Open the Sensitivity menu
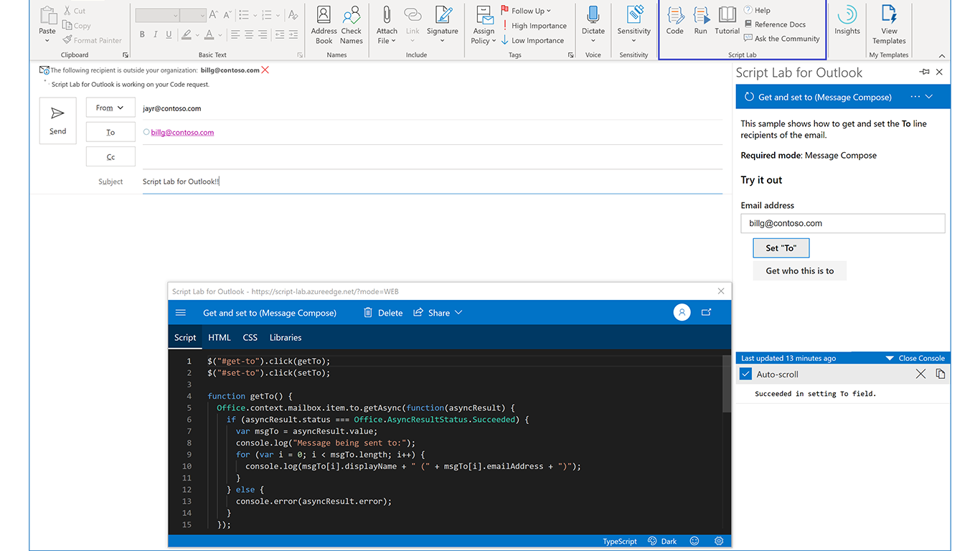Image resolution: width=980 pixels, height=551 pixels. tap(634, 25)
